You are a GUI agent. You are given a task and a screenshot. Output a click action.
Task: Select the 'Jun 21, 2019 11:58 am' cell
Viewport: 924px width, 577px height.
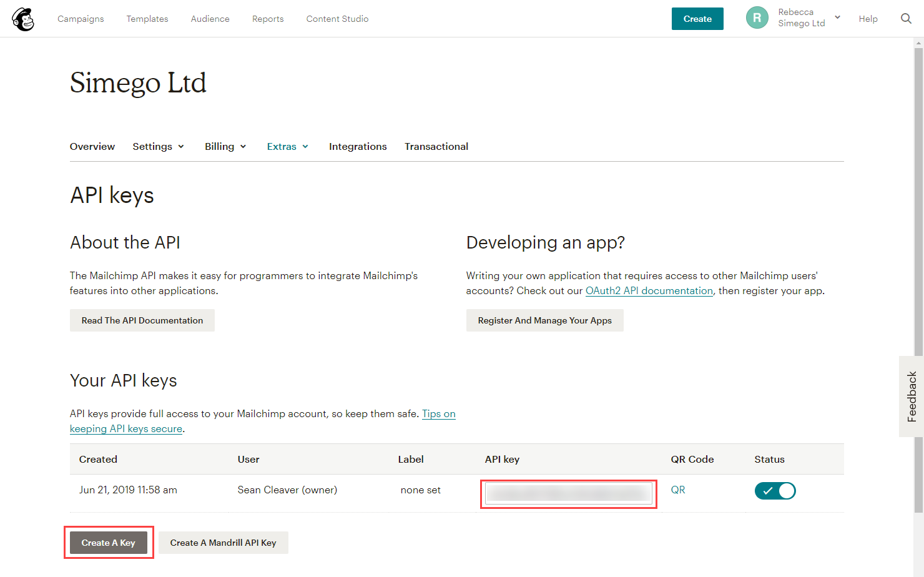[128, 490]
